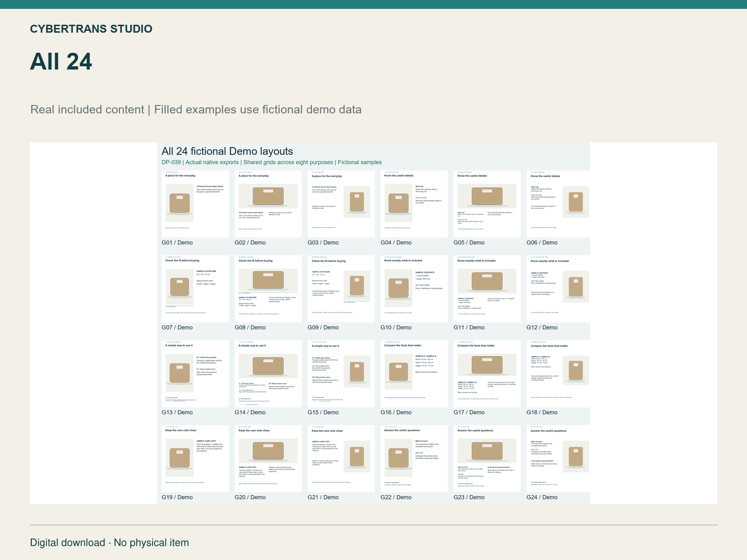Select the G20 / Demo layout thumbnail
The width and height of the screenshot is (747, 560).
click(x=268, y=459)
